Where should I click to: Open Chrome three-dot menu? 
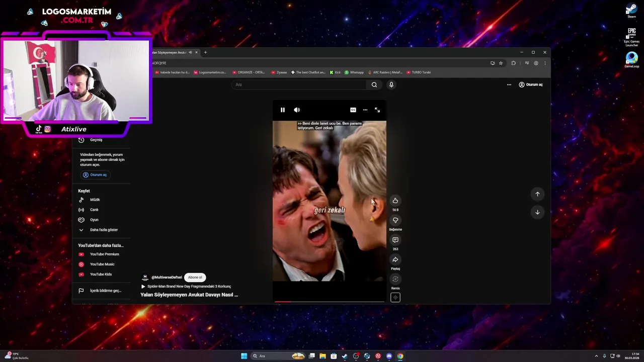[545, 63]
